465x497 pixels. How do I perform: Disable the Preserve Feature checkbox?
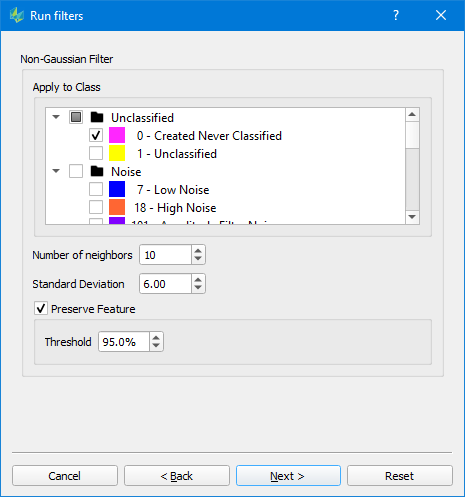(x=41, y=308)
